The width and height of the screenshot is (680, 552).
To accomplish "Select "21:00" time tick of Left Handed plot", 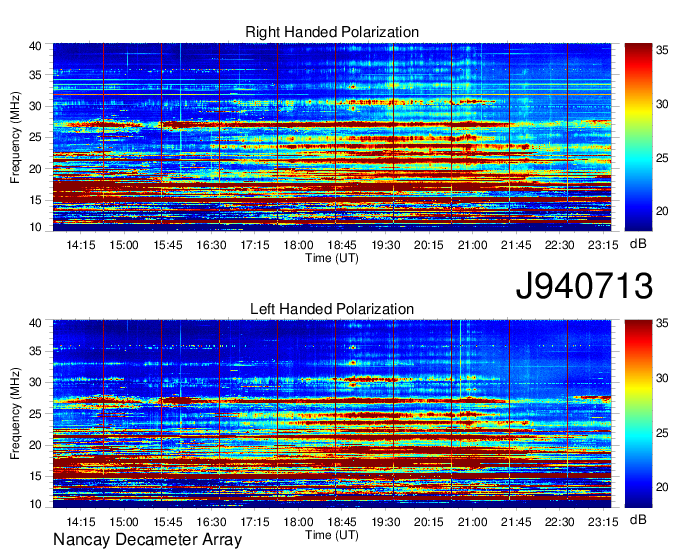I will point(473,522).
